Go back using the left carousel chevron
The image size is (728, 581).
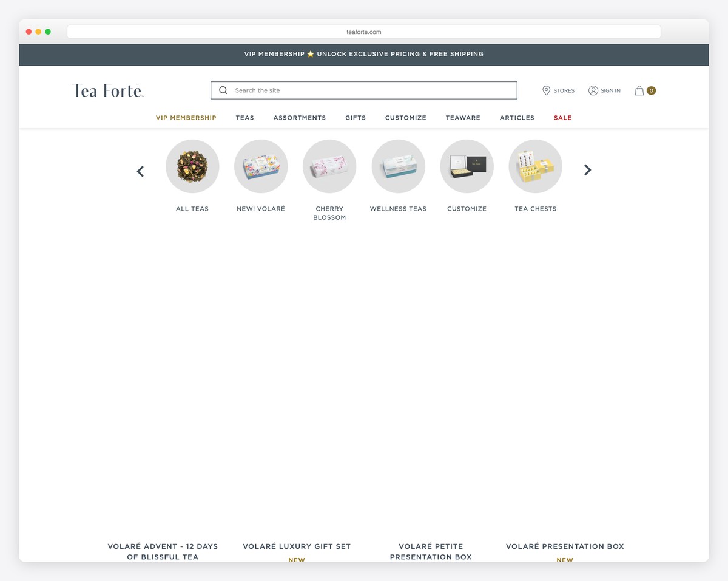140,171
